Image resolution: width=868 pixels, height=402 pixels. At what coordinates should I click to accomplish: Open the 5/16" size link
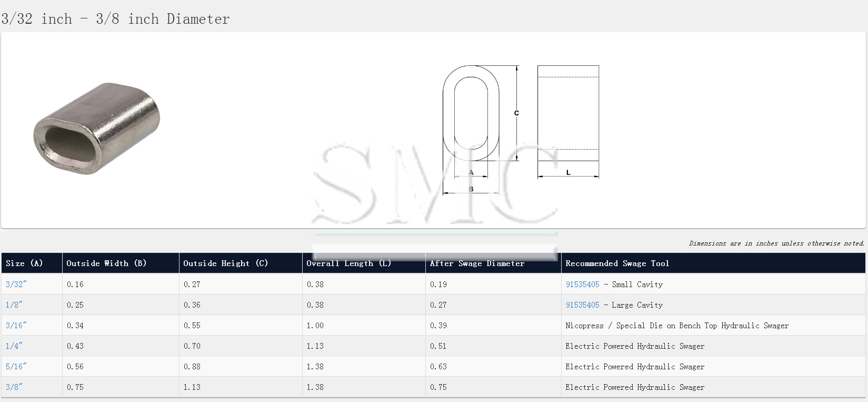16,367
